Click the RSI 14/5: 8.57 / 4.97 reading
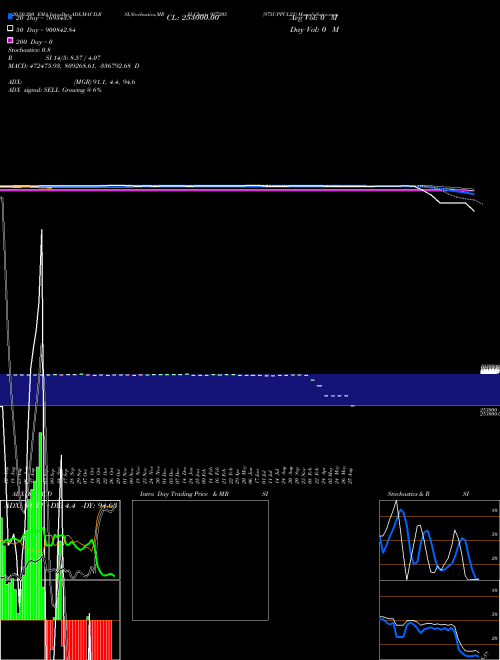This screenshot has width=500, height=660. pos(54,58)
